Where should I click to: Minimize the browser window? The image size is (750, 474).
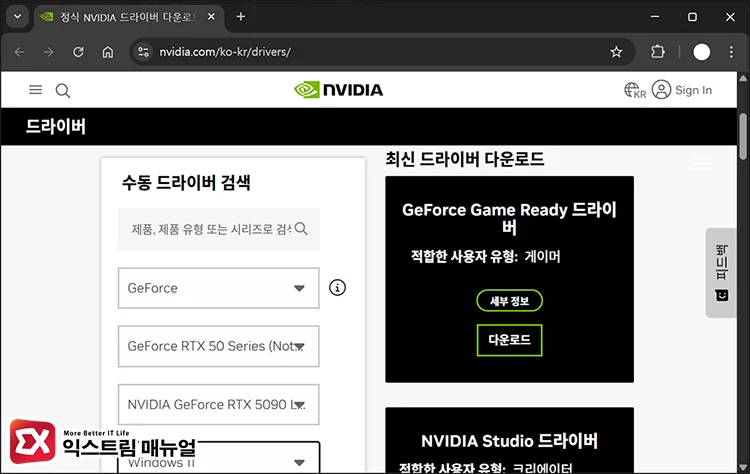[655, 17]
